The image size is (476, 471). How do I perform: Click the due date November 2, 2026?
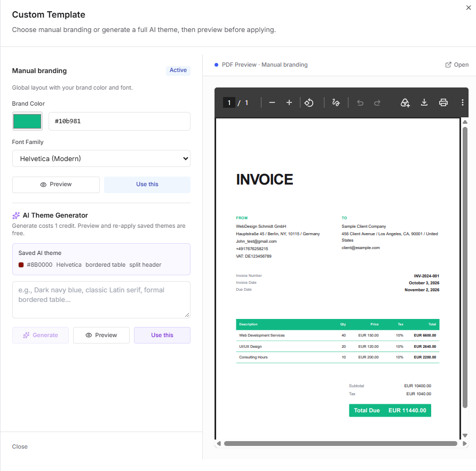point(422,290)
